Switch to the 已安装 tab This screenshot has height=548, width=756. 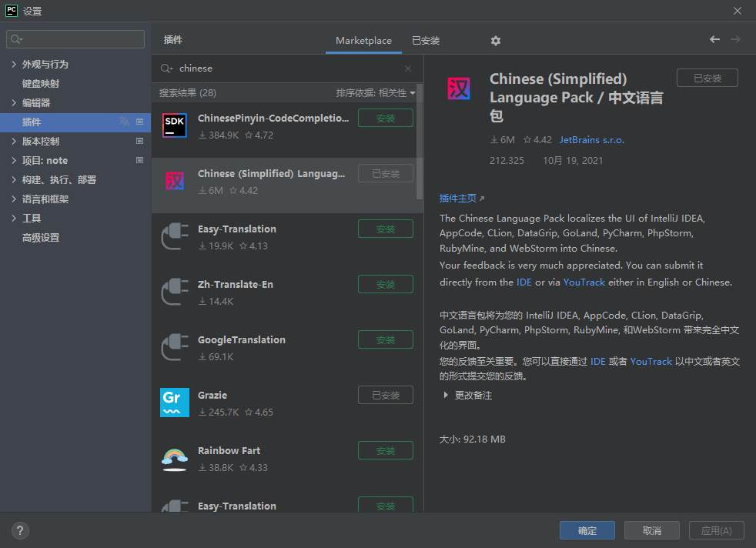point(426,41)
